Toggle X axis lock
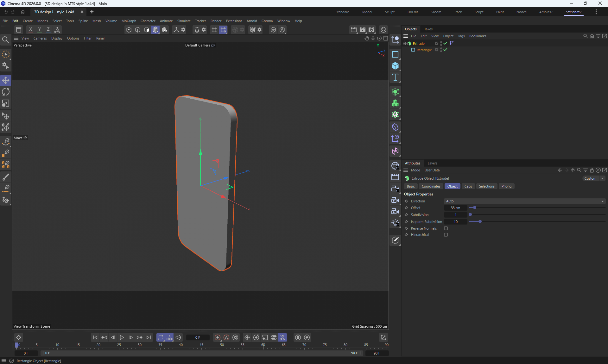Screen dimensions: 608x364 point(30,30)
